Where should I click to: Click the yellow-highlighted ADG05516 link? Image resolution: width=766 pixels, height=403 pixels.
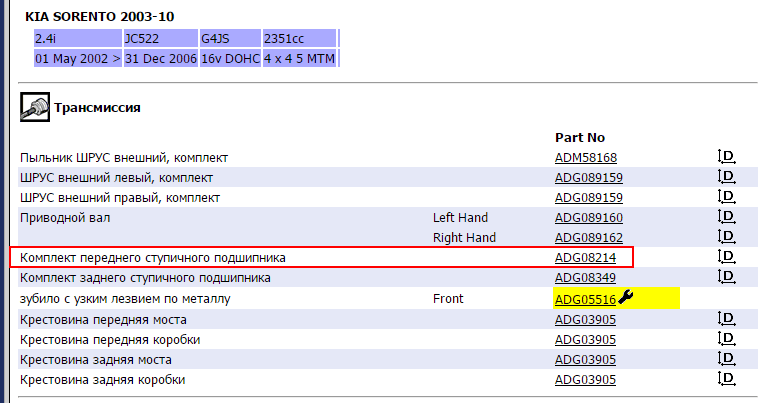(585, 298)
